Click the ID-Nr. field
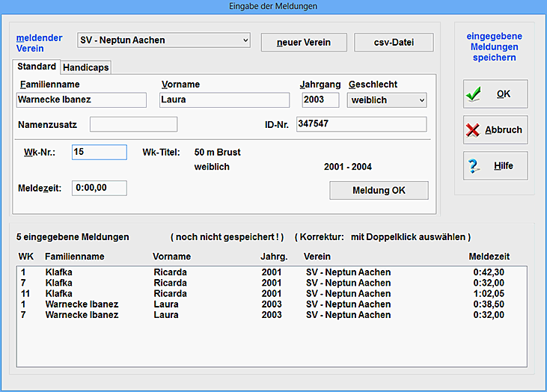 [361, 124]
